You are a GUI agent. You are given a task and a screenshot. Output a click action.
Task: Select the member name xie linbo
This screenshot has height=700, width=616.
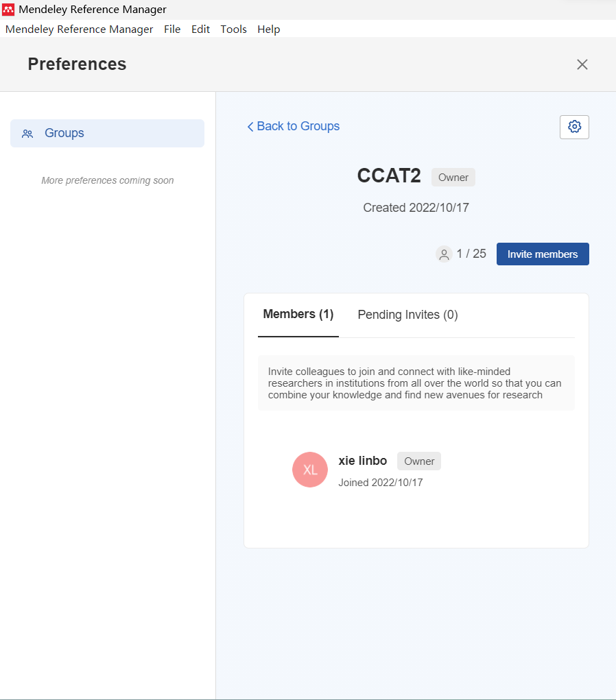(x=363, y=461)
